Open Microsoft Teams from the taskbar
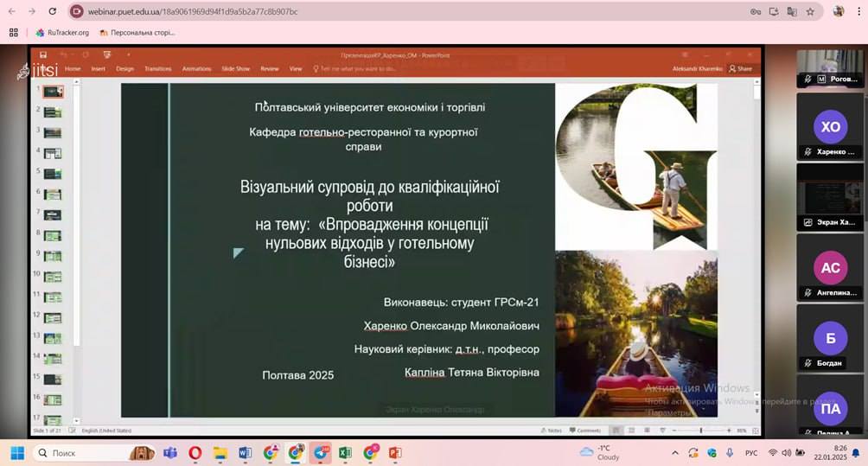Screen dimensions: 868x466 pyautogui.click(x=170, y=452)
